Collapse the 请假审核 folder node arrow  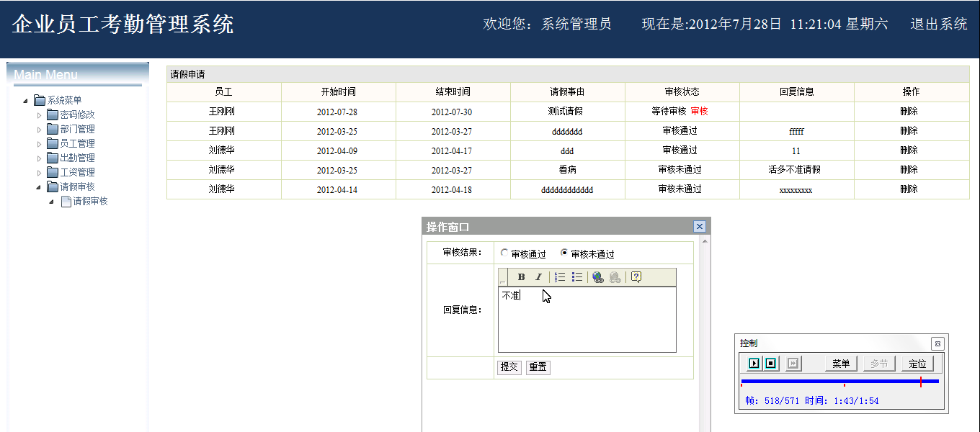pyautogui.click(x=39, y=186)
